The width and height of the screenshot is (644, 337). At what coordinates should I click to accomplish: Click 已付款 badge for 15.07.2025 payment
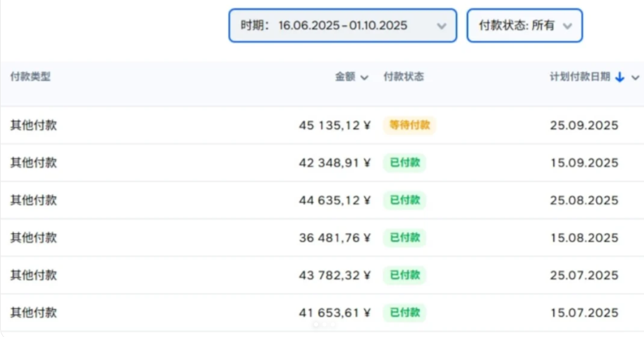coord(405,313)
